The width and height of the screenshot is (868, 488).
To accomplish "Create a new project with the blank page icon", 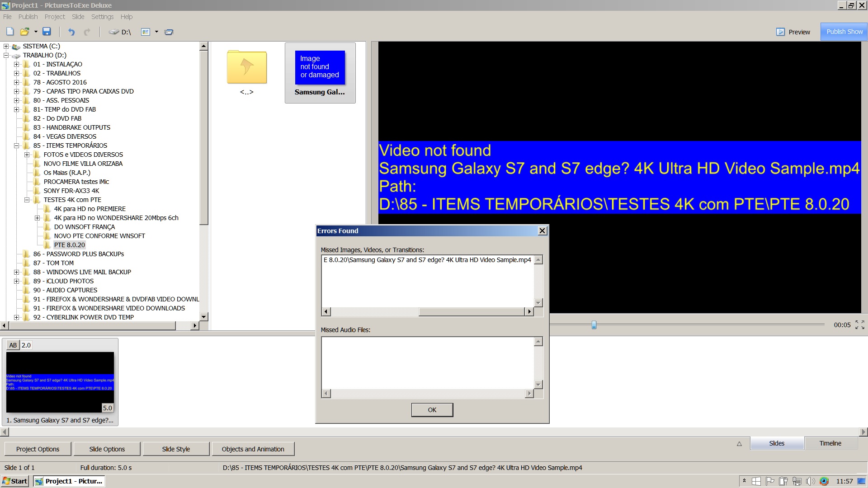I will [10, 32].
